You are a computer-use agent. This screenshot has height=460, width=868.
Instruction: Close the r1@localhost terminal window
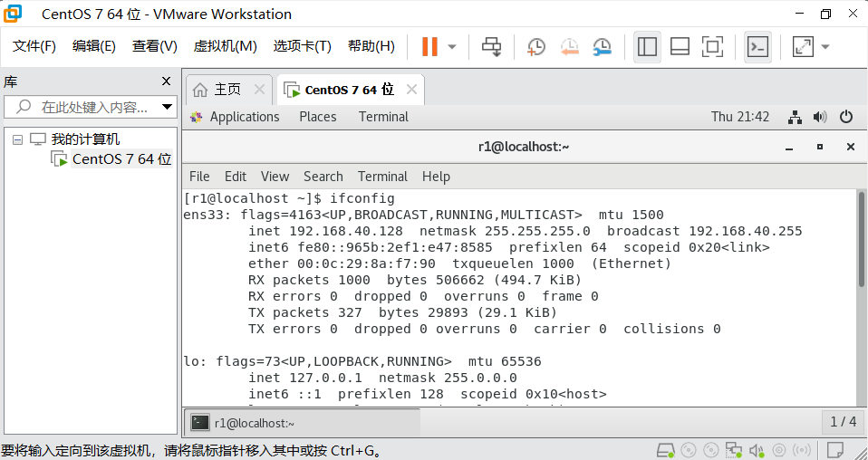pos(851,147)
